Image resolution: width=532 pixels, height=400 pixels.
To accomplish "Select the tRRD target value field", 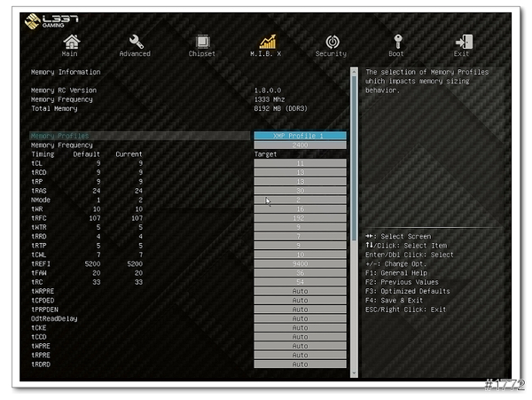I will pos(301,236).
